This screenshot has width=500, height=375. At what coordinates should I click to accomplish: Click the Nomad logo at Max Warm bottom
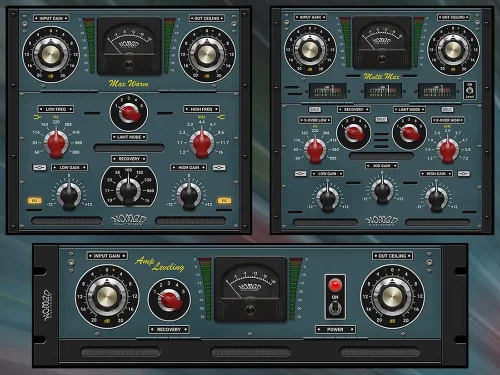[129, 220]
